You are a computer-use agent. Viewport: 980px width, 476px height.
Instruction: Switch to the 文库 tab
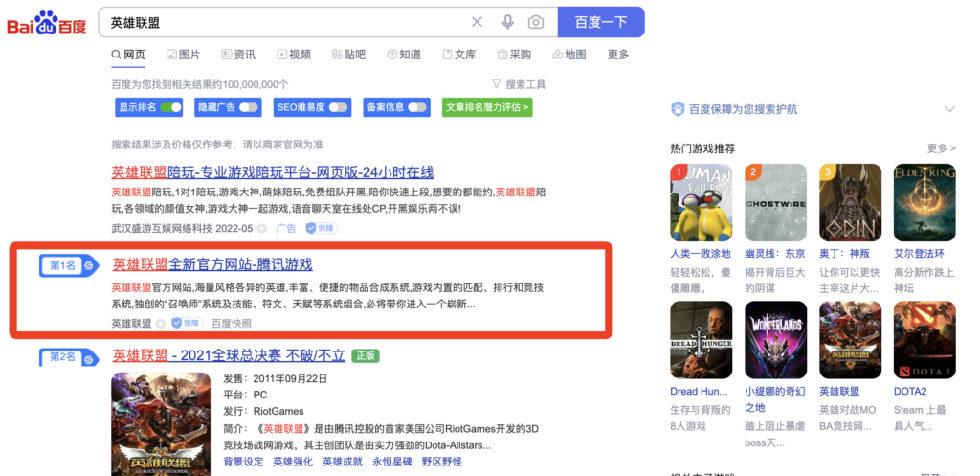[459, 55]
